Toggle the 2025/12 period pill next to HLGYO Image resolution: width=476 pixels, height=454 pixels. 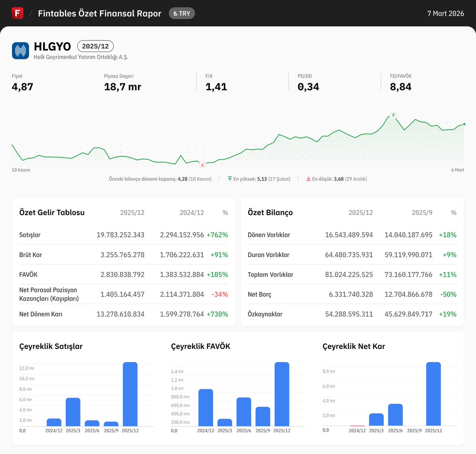tap(95, 46)
